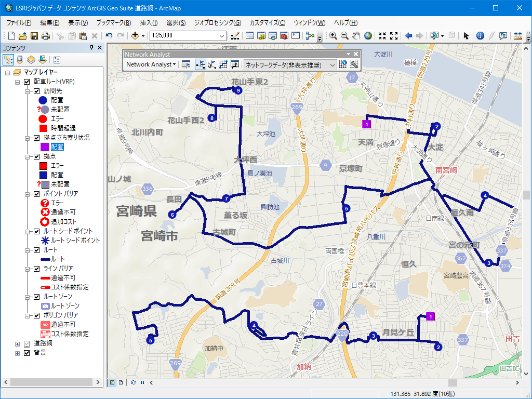Click the blue 配置 circle symbol under 訪問先
532x399 pixels.
43,100
